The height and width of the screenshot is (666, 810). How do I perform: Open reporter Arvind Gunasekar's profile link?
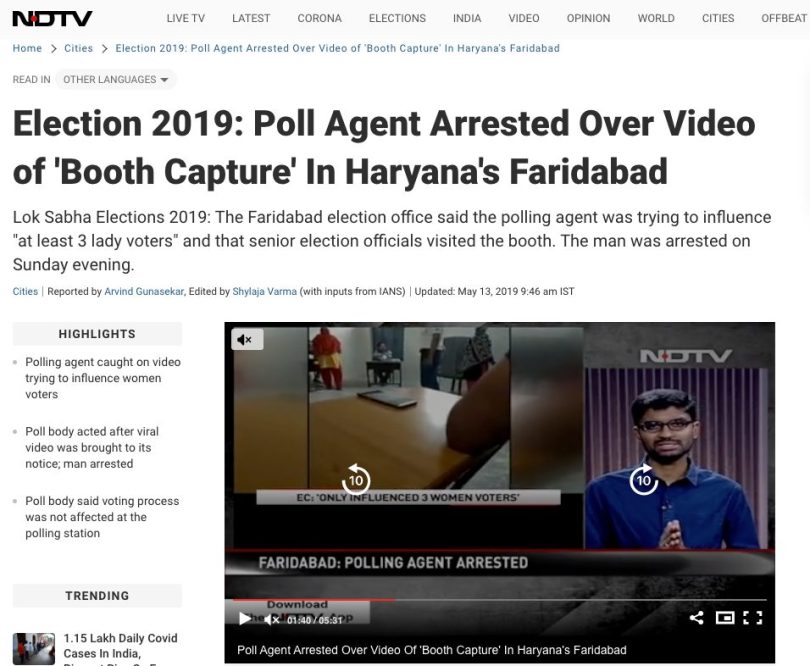[x=144, y=291]
